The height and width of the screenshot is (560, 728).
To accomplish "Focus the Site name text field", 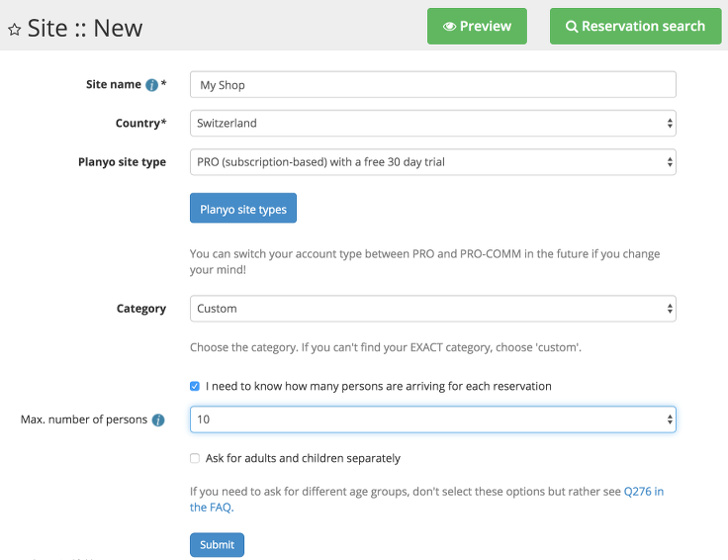I will [x=432, y=85].
